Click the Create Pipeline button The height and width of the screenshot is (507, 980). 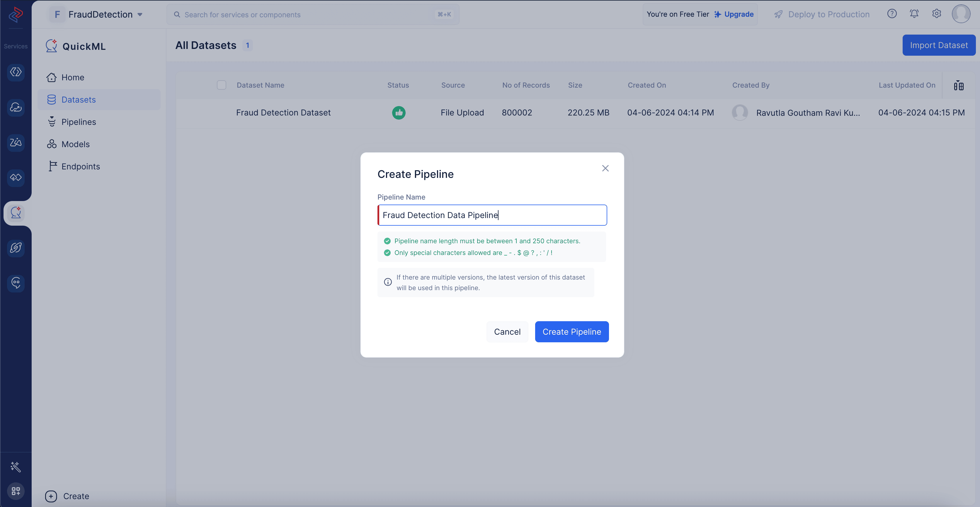click(571, 331)
